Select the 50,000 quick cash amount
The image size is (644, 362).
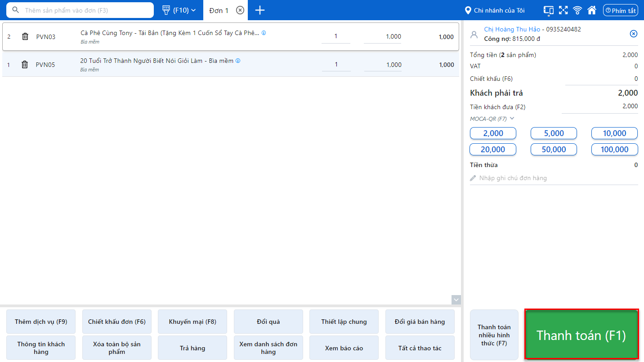click(x=554, y=149)
